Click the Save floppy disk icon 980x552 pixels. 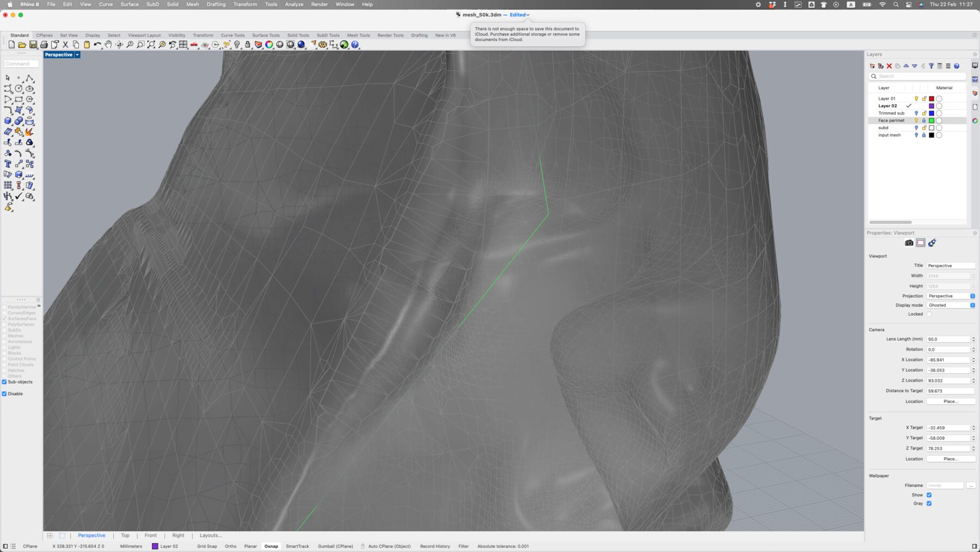pos(33,45)
